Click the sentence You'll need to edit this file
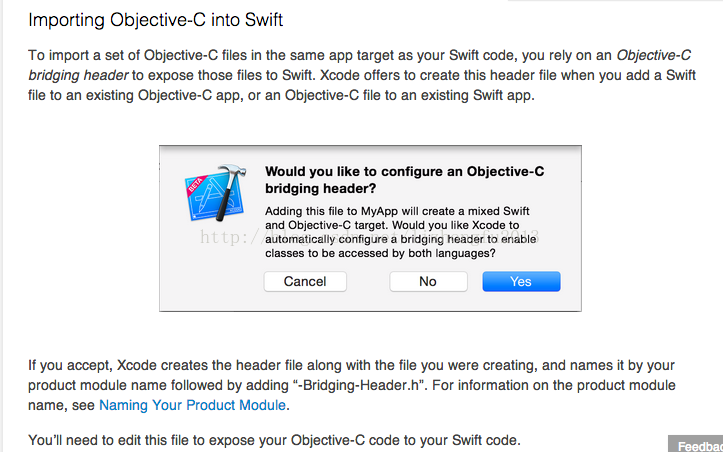The height and width of the screenshot is (452, 723). [x=274, y=440]
